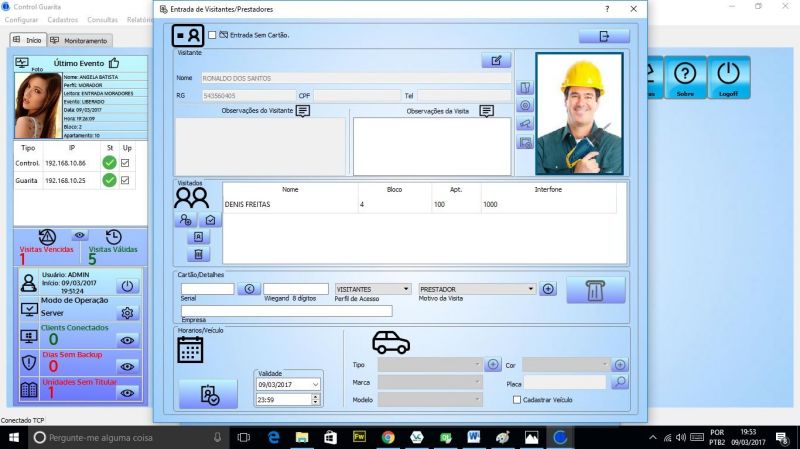Open the Validade date picker dropdown
This screenshot has height=449, width=800.
[x=316, y=384]
